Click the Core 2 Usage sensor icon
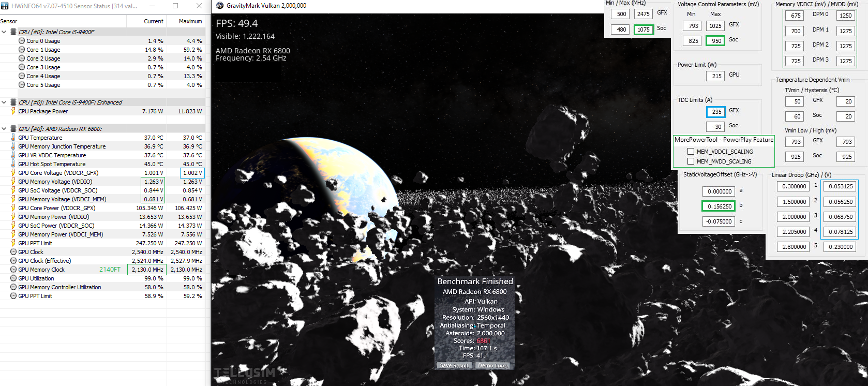The width and height of the screenshot is (868, 386). (22, 58)
